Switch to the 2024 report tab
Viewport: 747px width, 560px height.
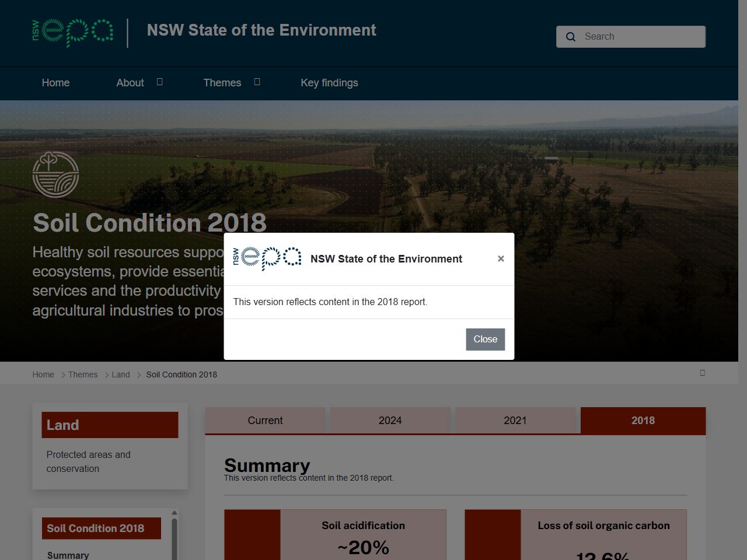point(390,421)
